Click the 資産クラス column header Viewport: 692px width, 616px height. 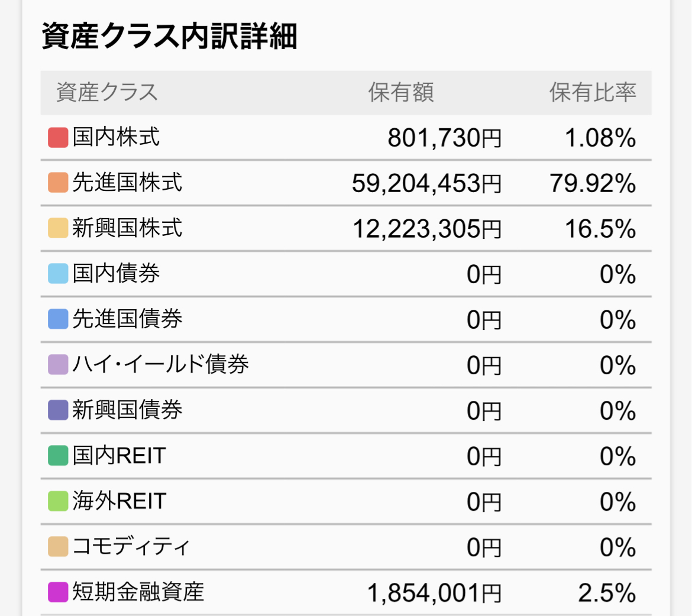coord(107,93)
